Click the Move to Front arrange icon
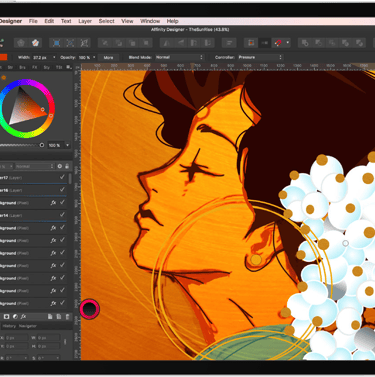Viewport: 375px width, 377px height. pyautogui.click(x=146, y=43)
